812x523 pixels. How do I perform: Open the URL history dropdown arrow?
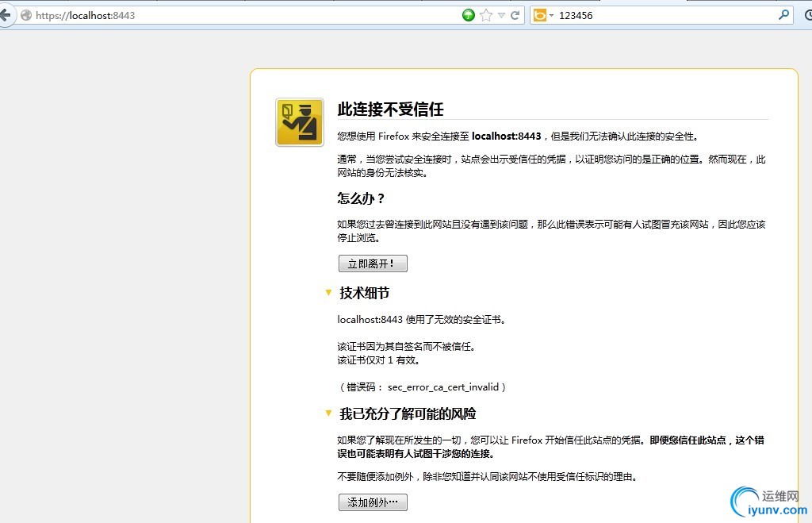point(501,16)
